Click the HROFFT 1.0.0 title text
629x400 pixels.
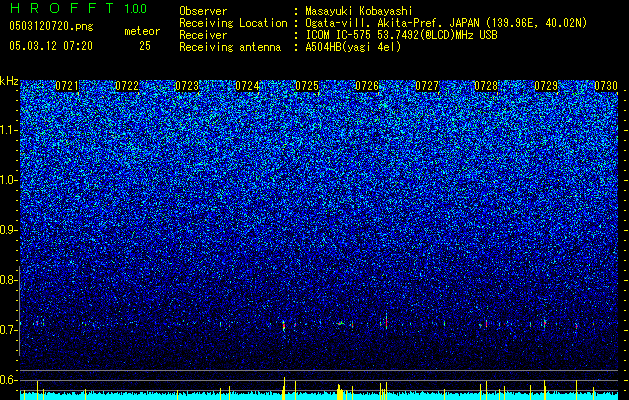(78, 8)
